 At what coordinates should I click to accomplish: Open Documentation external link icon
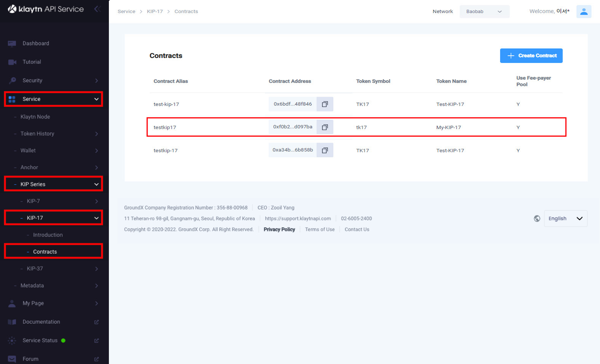(96, 322)
